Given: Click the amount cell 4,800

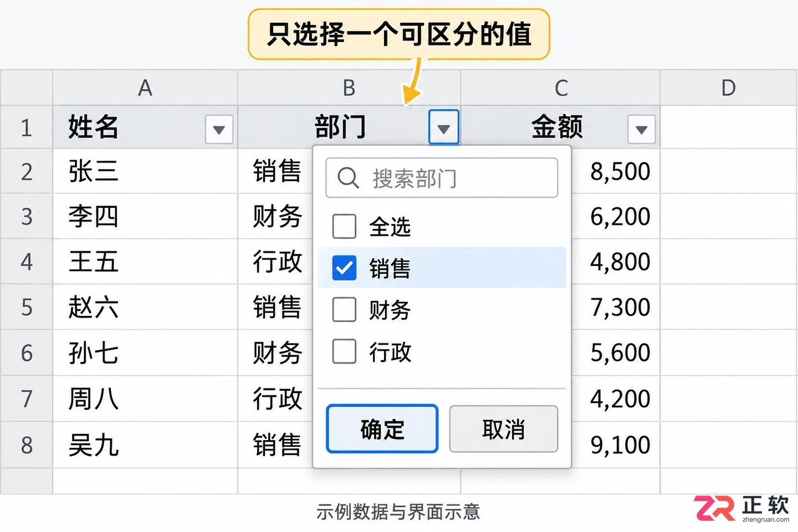Looking at the screenshot, I should click(616, 262).
